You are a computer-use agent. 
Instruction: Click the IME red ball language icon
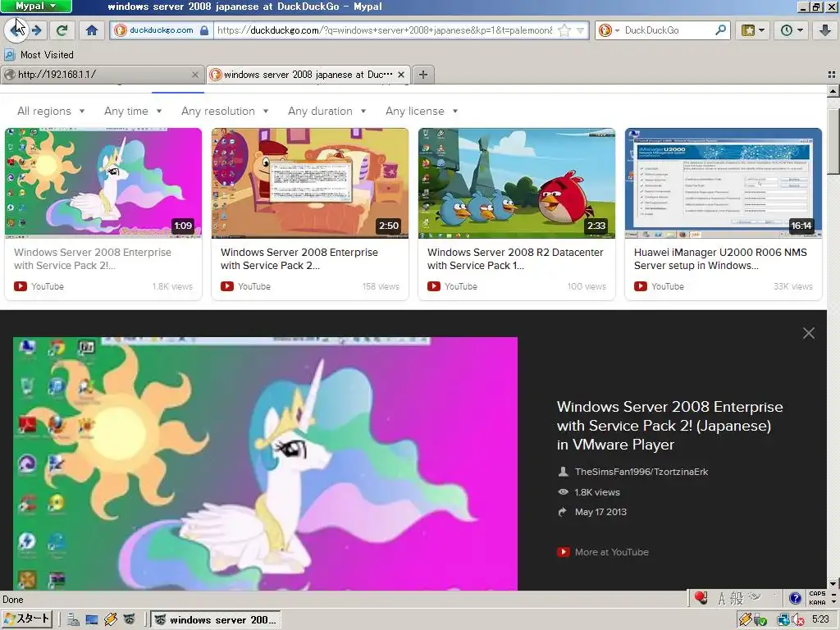tap(701, 597)
